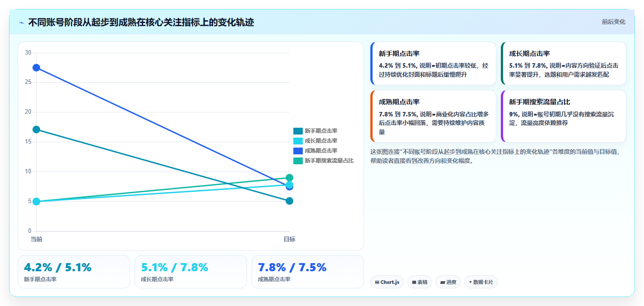Toggle the 新手期点击率 legend swatch

(x=298, y=131)
